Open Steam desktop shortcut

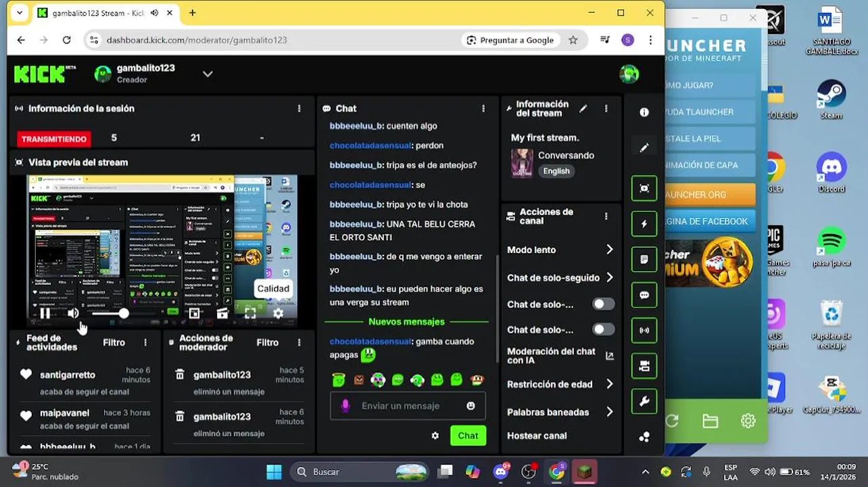pos(831,99)
